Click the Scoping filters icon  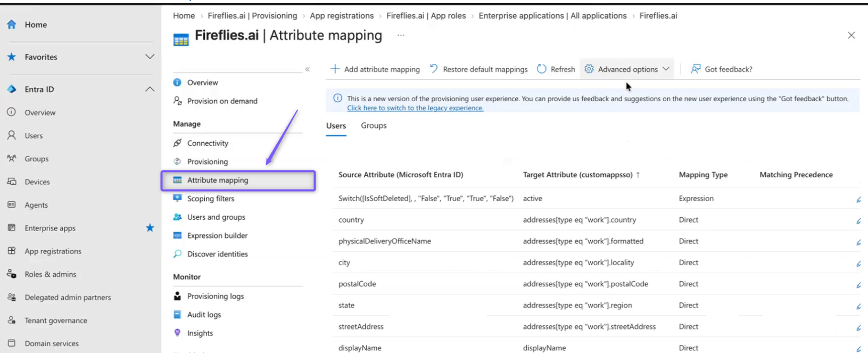[178, 199]
